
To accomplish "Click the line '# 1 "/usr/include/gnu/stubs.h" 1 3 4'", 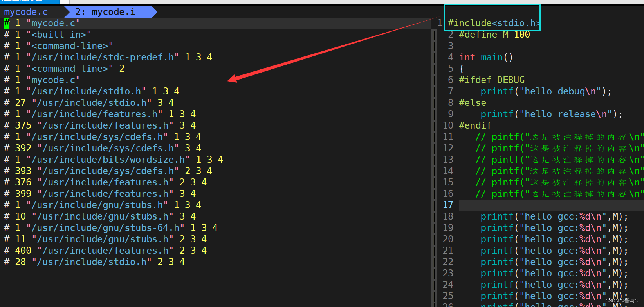I will (103, 205).
